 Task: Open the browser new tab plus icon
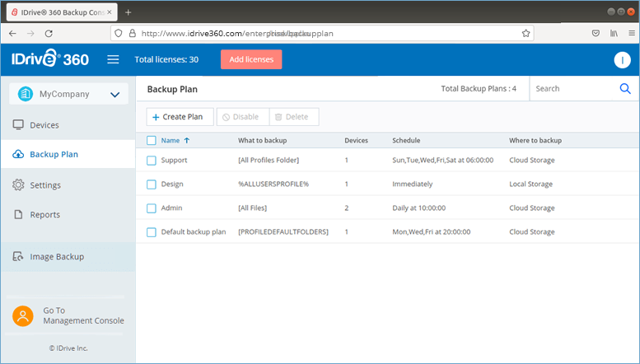click(128, 12)
